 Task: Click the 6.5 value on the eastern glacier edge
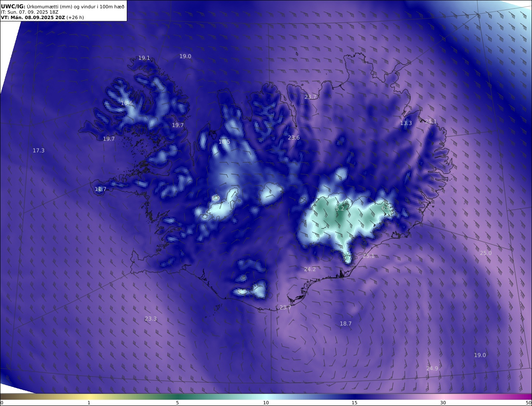click(x=386, y=208)
